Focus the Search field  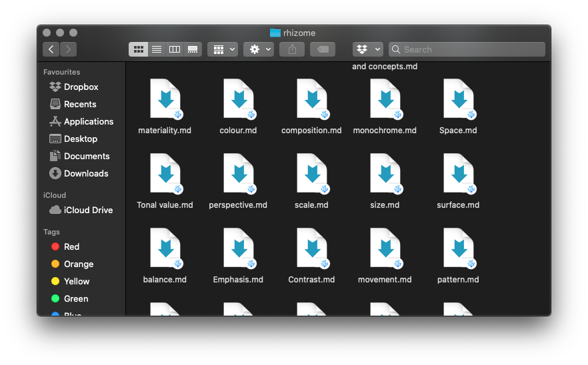(x=467, y=49)
